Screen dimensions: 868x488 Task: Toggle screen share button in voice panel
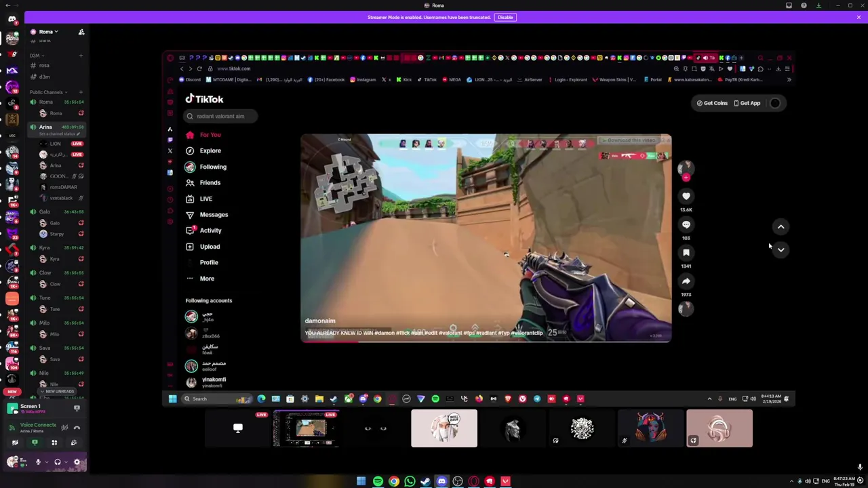[x=35, y=443]
